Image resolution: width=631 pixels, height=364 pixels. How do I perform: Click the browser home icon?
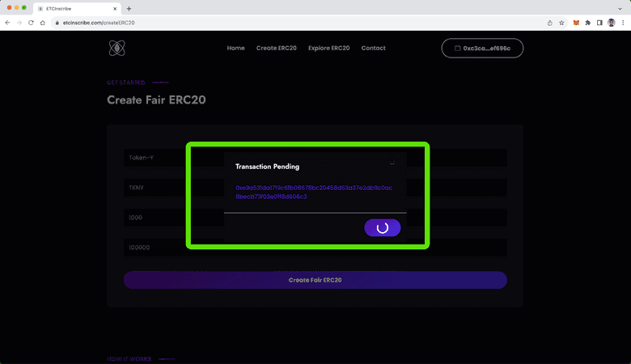(43, 23)
